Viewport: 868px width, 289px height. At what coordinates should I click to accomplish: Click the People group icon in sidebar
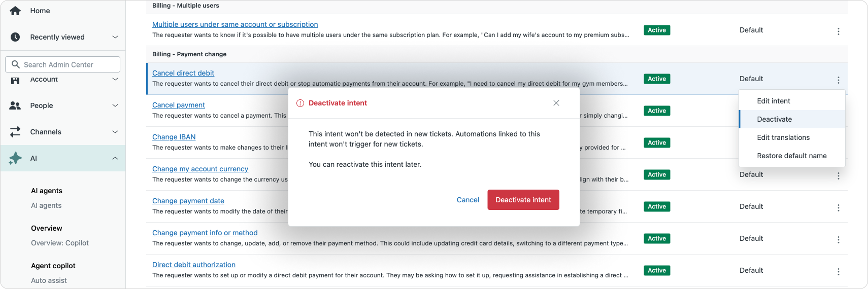click(x=15, y=105)
